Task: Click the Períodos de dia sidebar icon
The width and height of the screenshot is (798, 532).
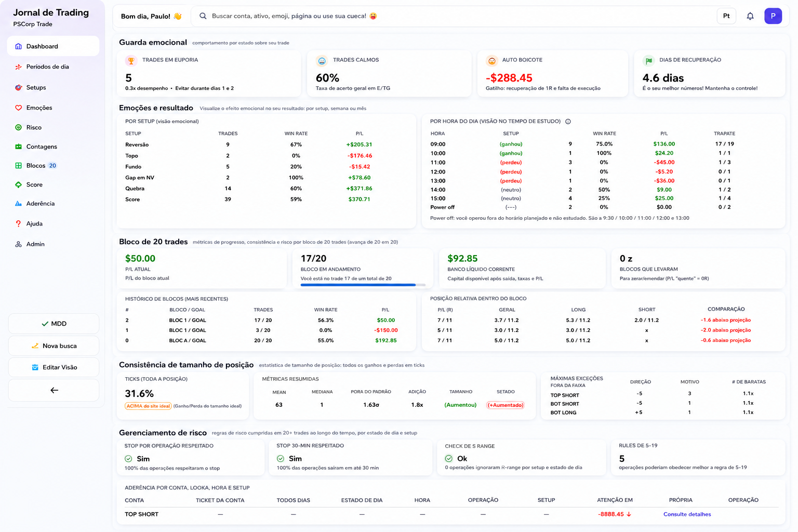Action: point(19,66)
